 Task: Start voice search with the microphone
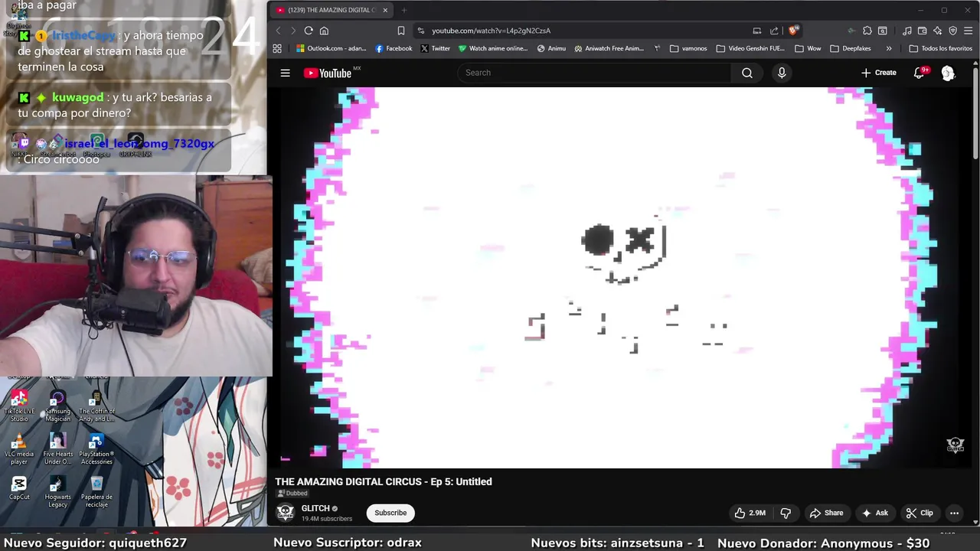782,73
